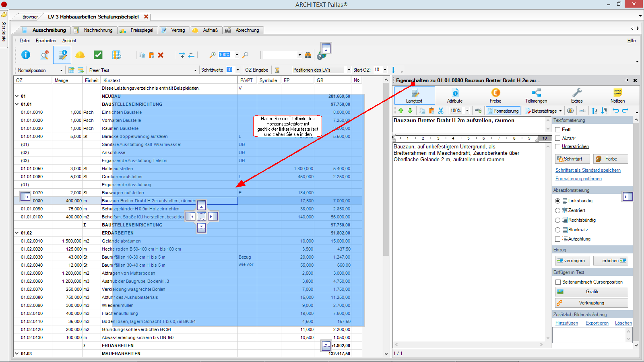Screen dimensions: 644x362
Task: Enable the Unterstrichen checkbox
Action: click(558, 147)
